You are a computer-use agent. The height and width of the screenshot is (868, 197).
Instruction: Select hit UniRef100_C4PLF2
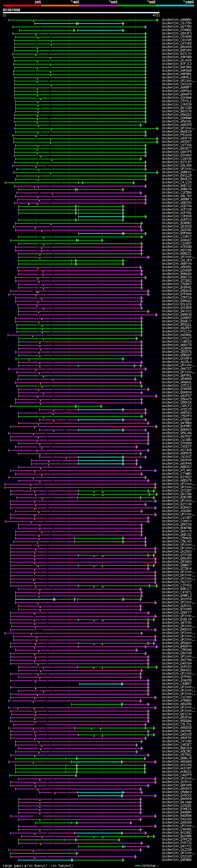[x=176, y=406]
